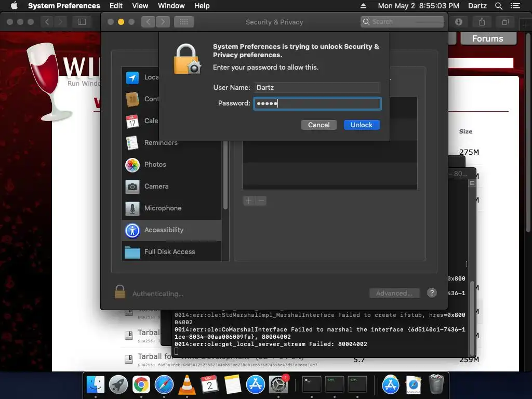Select Contacts icon in privacy list
The width and height of the screenshot is (532, 399).
point(132,99)
